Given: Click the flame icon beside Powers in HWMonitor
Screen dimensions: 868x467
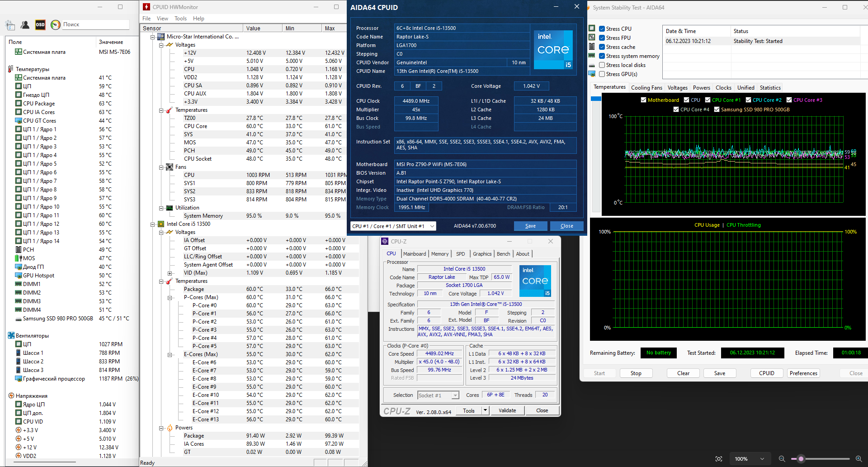Looking at the screenshot, I should [170, 428].
